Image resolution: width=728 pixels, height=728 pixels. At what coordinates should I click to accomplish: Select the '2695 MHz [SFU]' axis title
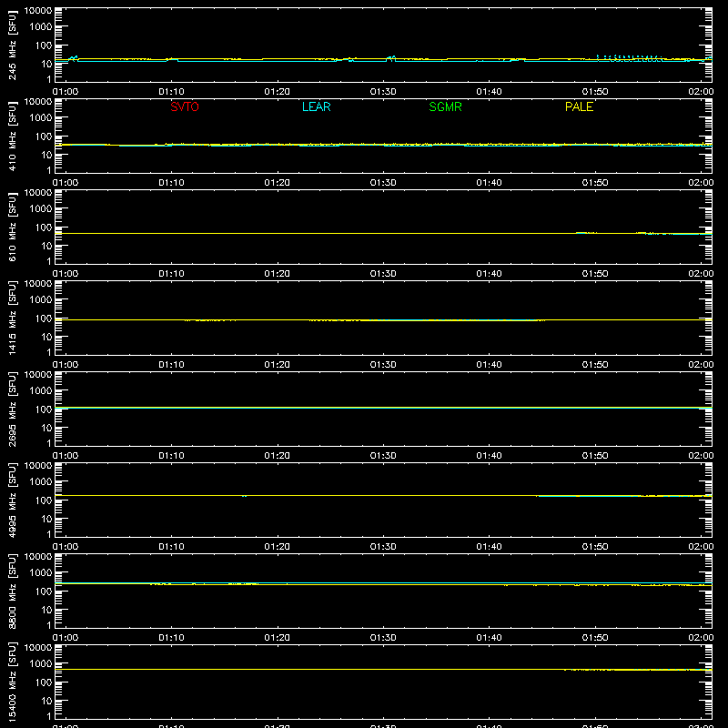click(x=12, y=409)
